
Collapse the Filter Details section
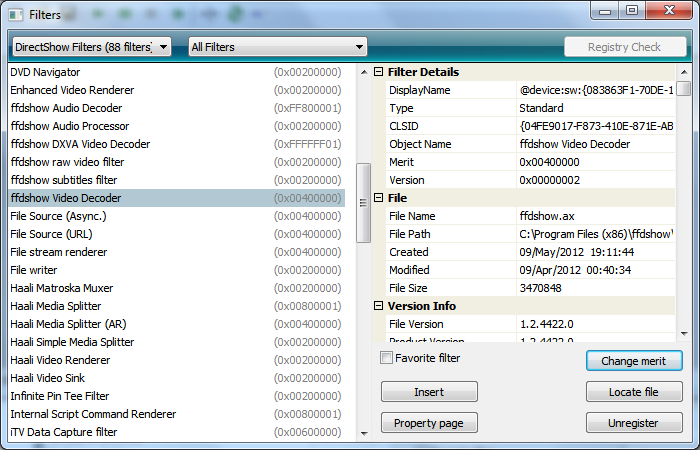pyautogui.click(x=378, y=71)
